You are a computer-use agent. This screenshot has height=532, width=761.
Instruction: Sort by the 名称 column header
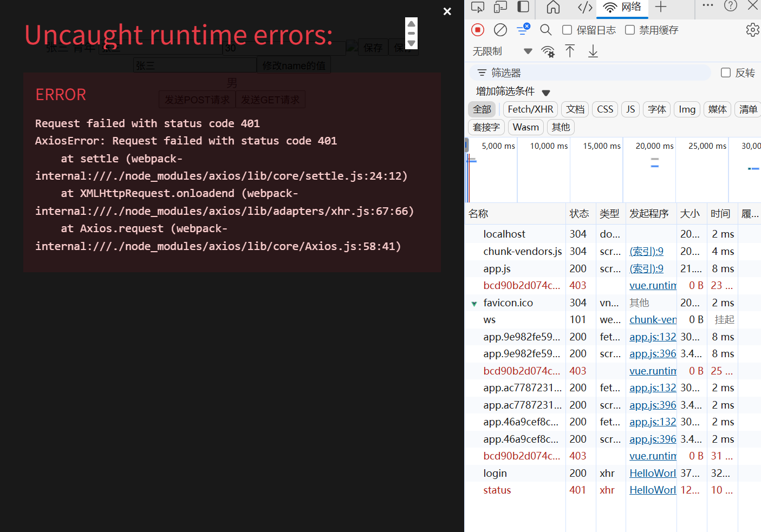coord(515,214)
